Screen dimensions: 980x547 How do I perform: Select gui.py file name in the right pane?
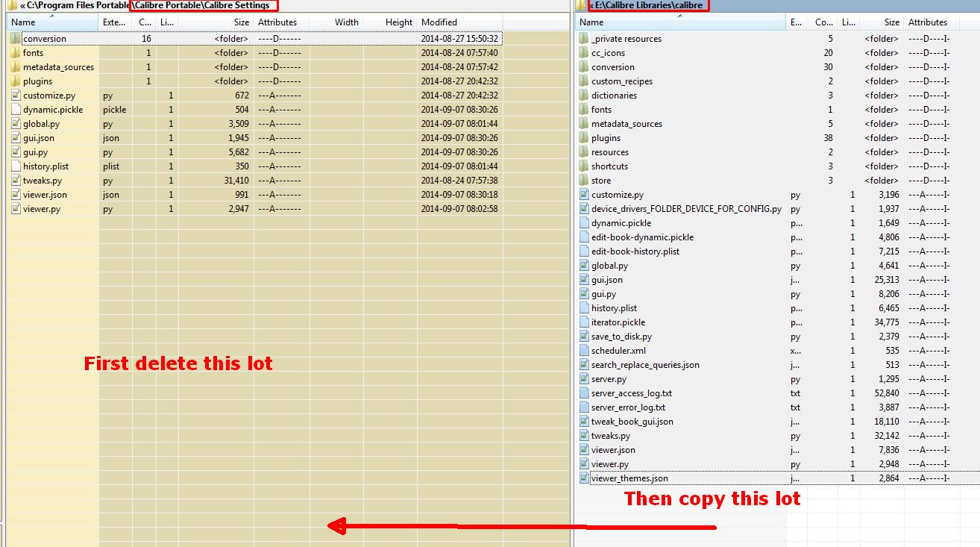[x=603, y=294]
